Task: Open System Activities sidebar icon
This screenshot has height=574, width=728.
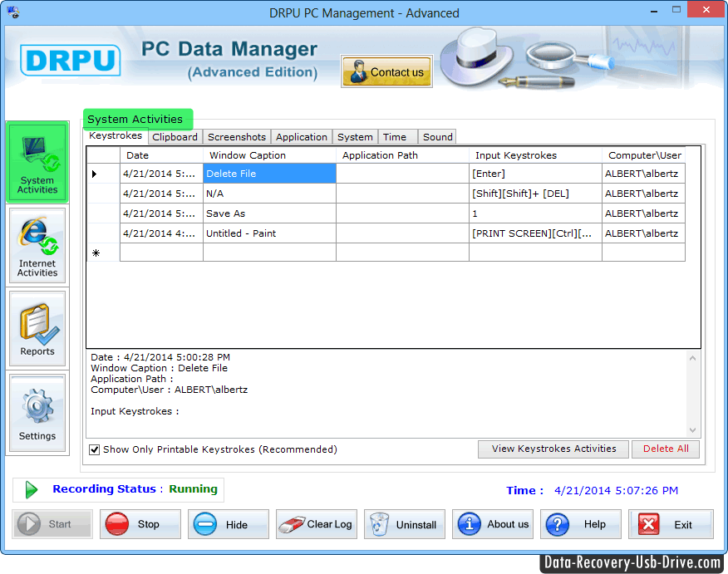Action: tap(37, 161)
